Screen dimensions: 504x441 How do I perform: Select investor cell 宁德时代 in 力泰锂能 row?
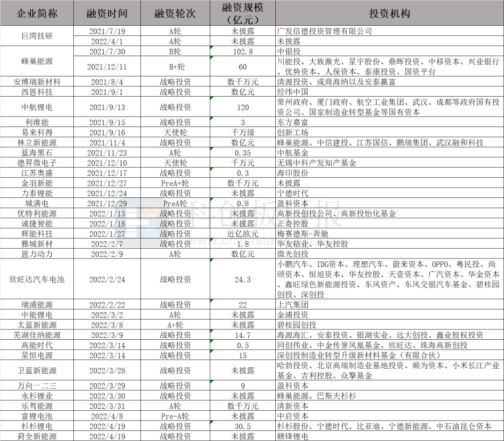click(x=390, y=193)
